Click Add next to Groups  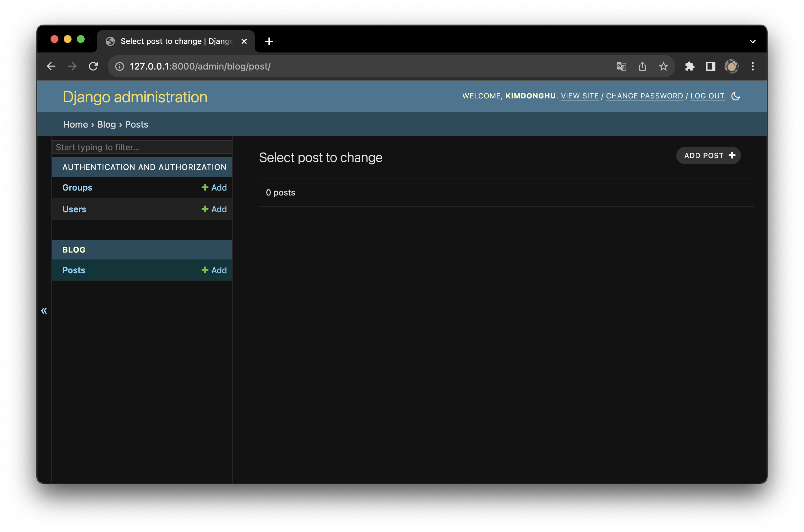point(214,188)
